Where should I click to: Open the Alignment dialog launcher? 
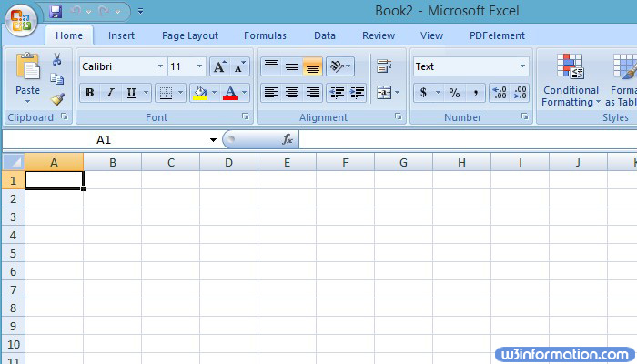(x=399, y=117)
